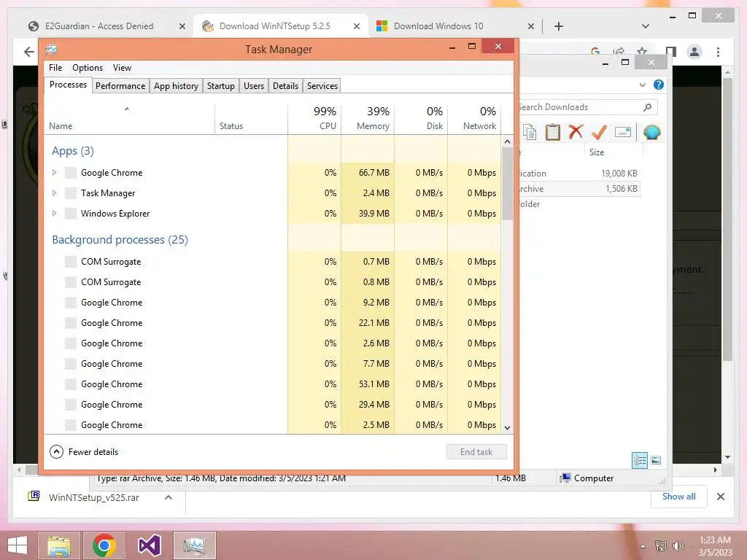Click the volume speaker tray icon

(x=678, y=546)
